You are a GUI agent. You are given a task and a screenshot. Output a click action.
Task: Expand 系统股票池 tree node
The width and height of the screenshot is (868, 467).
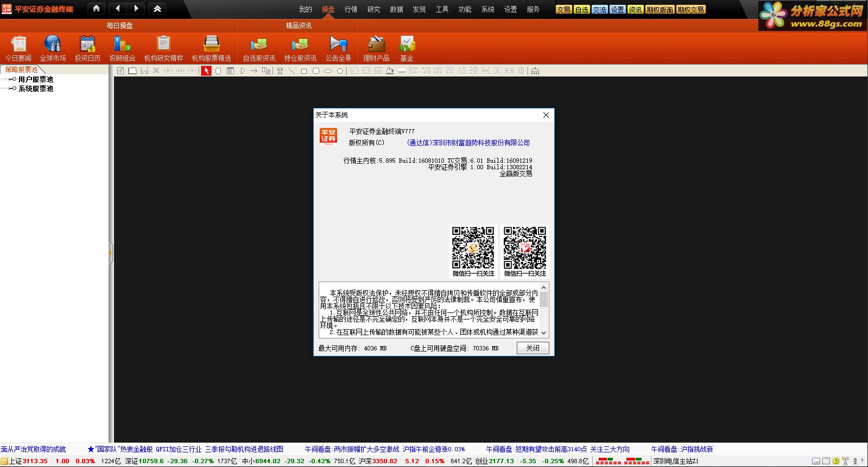[x=12, y=88]
